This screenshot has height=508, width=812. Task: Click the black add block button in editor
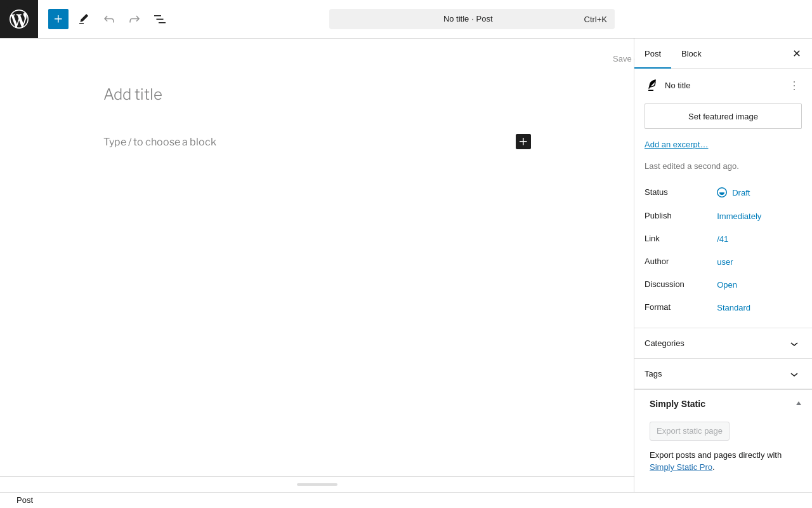click(523, 142)
